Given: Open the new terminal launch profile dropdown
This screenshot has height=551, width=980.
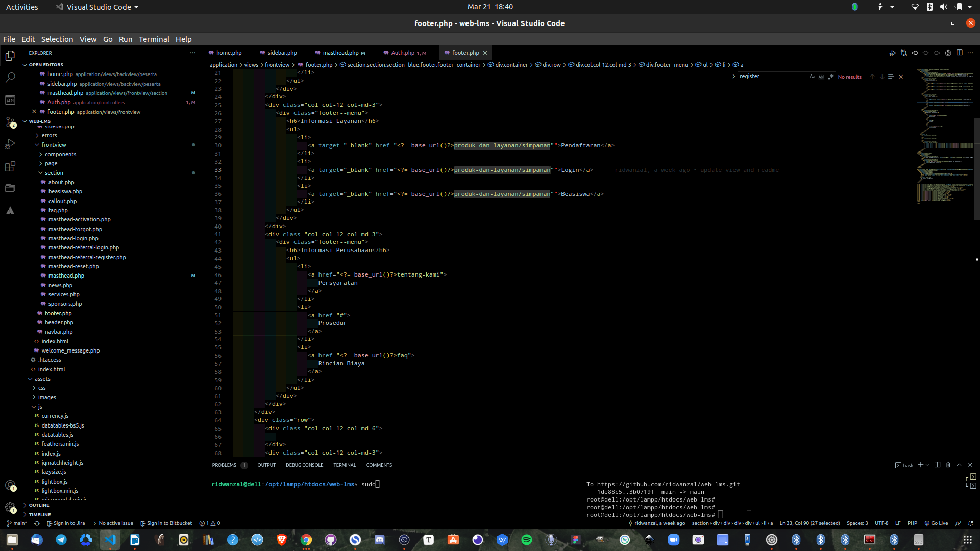Looking at the screenshot, I should click(927, 465).
